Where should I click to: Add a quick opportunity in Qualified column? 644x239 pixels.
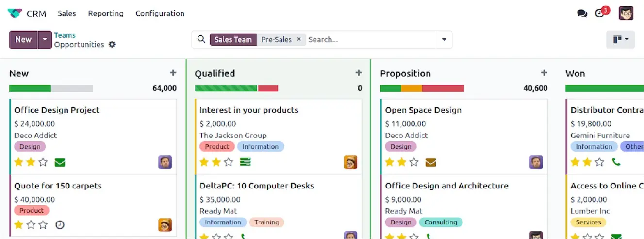359,73
